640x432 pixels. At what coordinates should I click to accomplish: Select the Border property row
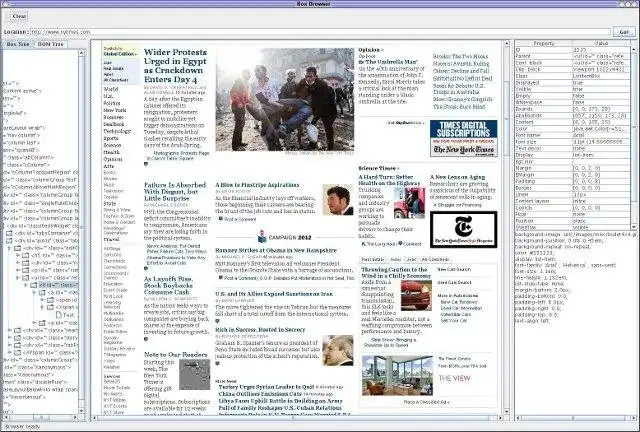click(573, 188)
